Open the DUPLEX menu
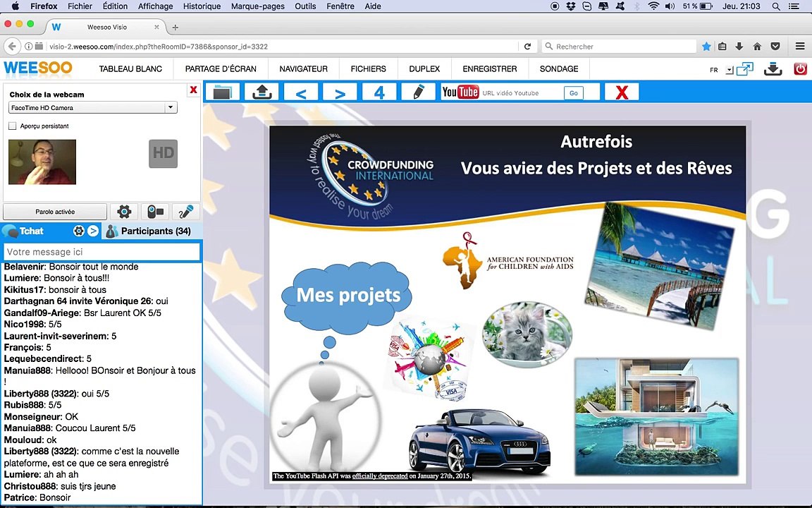Viewport: 812px width, 508px height. tap(424, 69)
